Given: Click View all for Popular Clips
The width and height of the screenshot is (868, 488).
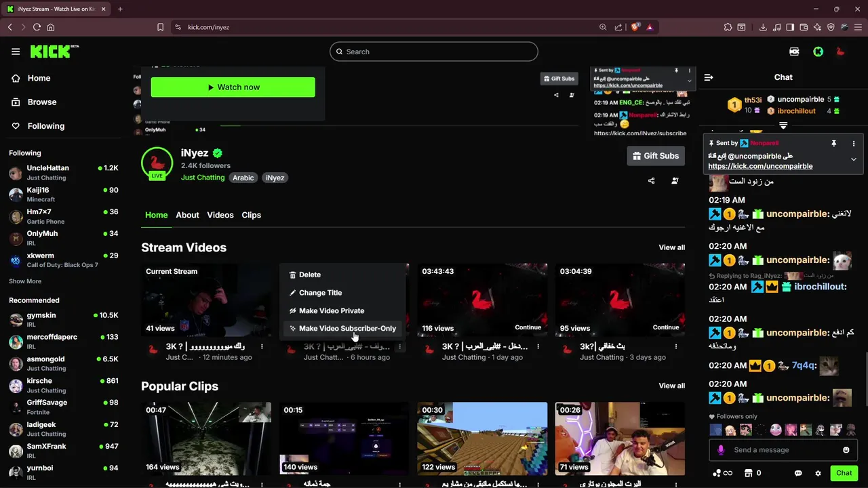Looking at the screenshot, I should point(671,386).
